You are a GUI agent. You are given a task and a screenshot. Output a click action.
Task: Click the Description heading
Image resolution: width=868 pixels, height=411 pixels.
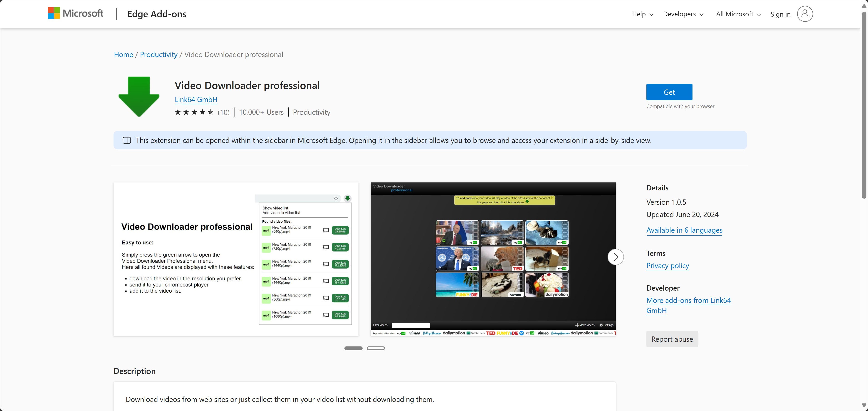click(x=134, y=371)
